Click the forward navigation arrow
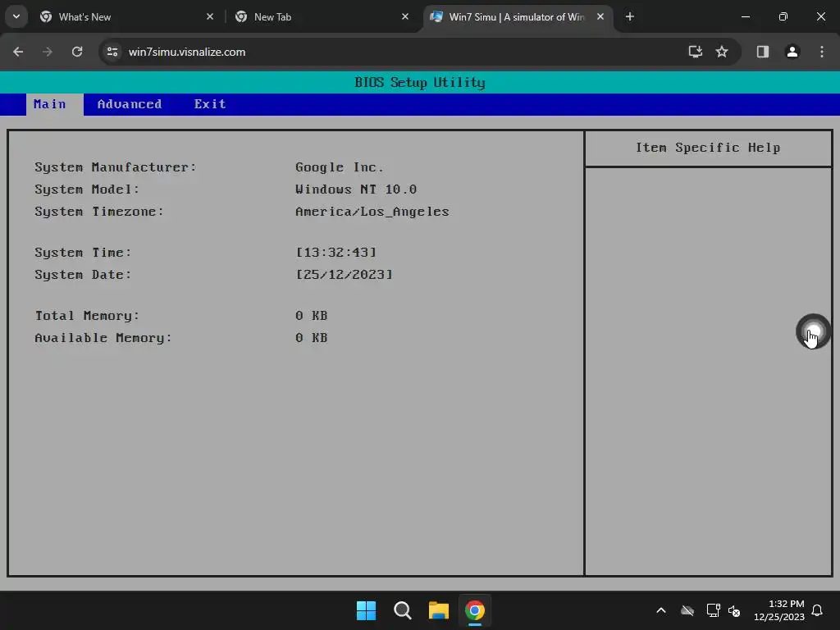This screenshot has height=630, width=840. coord(48,52)
